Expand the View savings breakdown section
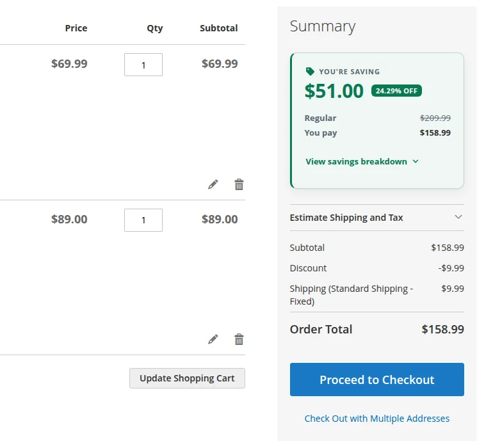 coord(362,161)
